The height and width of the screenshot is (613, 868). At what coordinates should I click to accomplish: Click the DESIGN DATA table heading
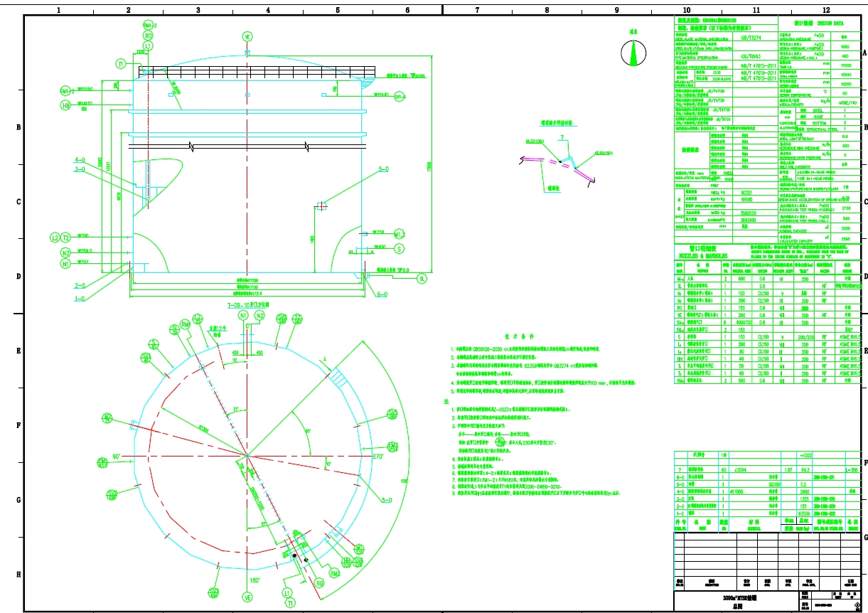click(x=820, y=22)
